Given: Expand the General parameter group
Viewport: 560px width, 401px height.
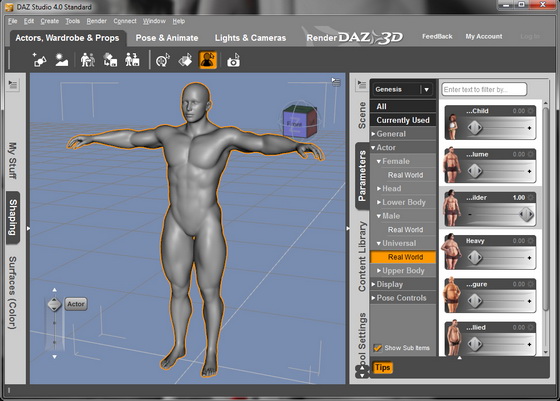Looking at the screenshot, I should click(x=373, y=134).
